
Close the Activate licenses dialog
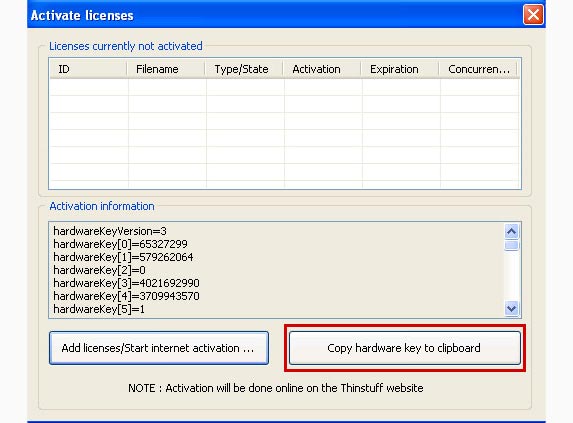pos(533,15)
